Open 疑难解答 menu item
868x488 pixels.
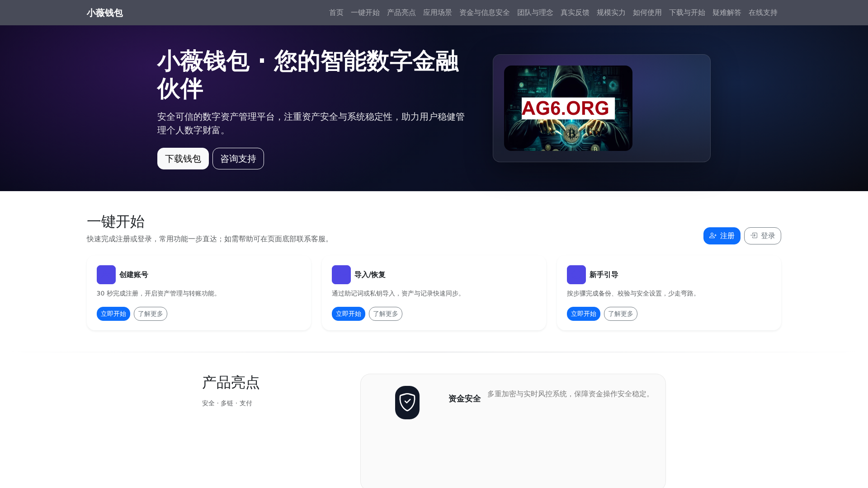click(726, 13)
